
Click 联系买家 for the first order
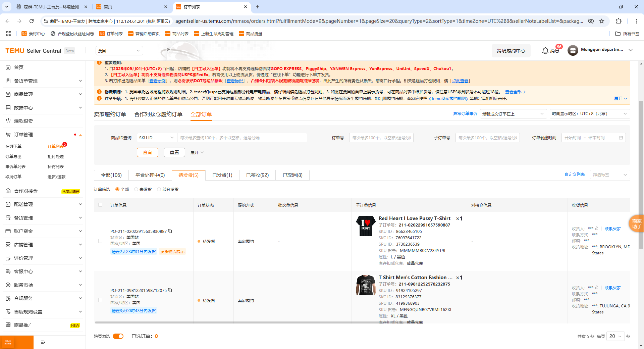612,229
